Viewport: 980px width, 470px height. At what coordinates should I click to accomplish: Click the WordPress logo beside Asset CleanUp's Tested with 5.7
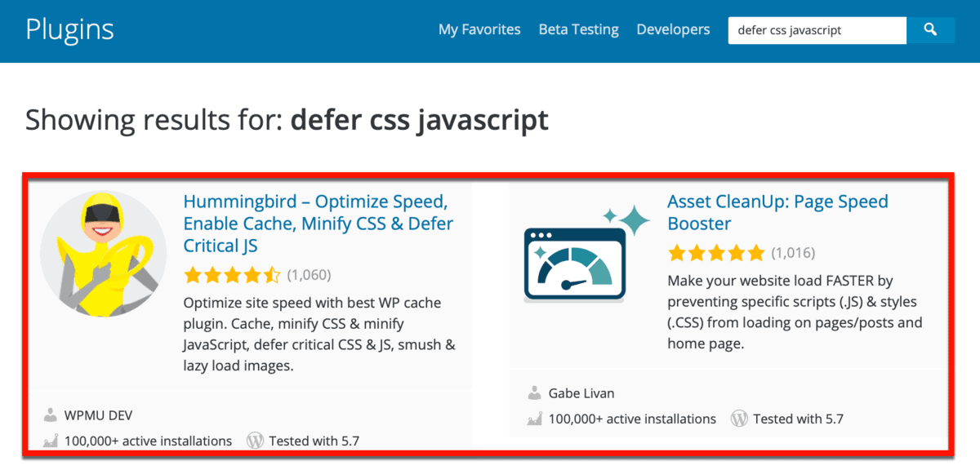(x=740, y=419)
